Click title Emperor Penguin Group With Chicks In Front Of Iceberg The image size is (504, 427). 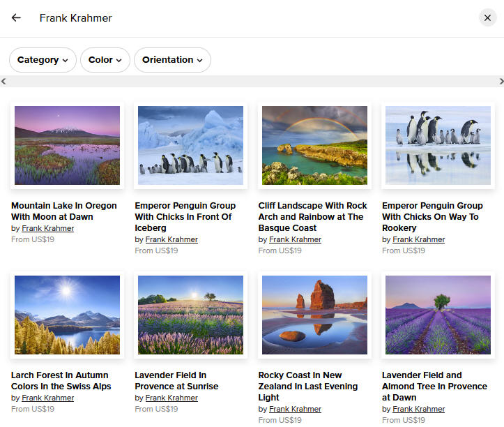click(x=185, y=216)
